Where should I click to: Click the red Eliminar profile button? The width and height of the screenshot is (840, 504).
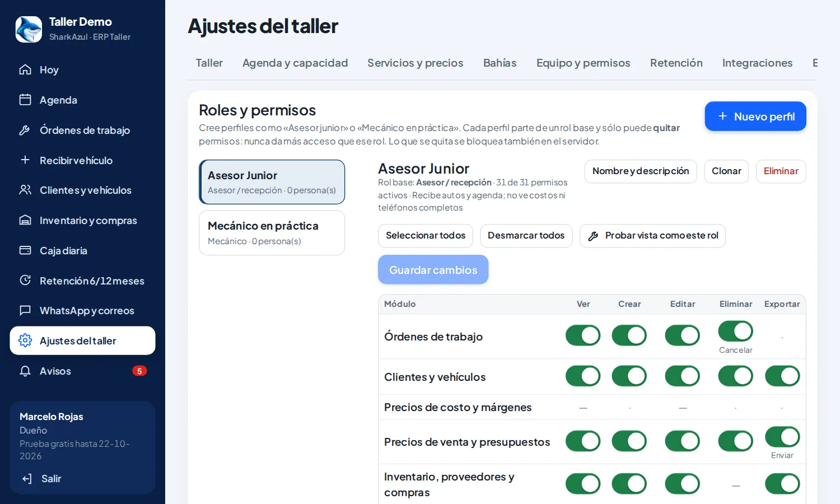[781, 171]
